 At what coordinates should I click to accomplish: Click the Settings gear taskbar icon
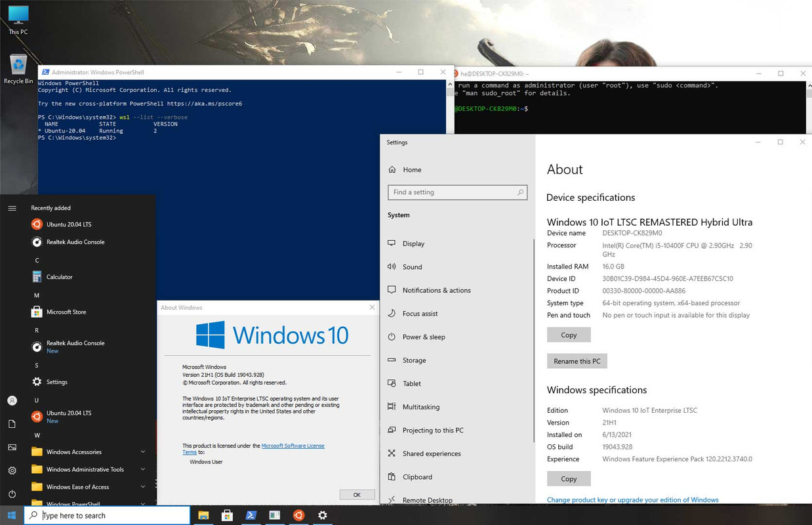click(x=322, y=515)
